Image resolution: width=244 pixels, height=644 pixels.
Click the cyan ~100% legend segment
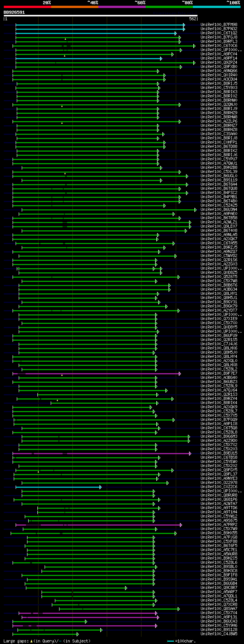pyautogui.click(x=217, y=7)
